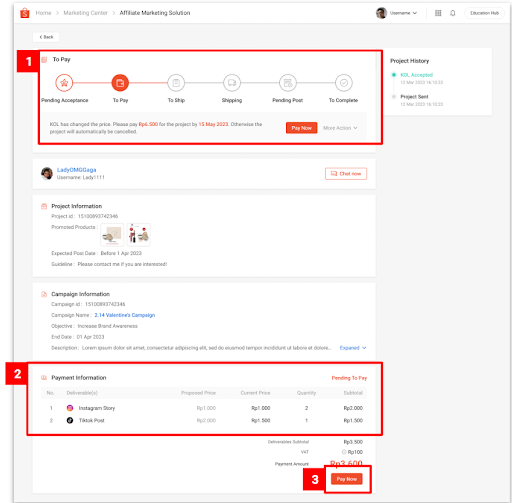Select the Pending Post step icon
Screen dimensions: 512x503
[x=288, y=83]
